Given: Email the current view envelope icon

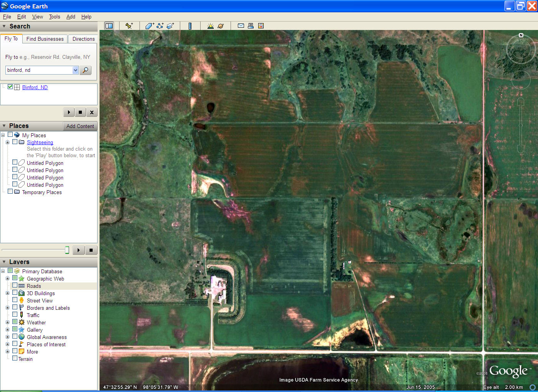Looking at the screenshot, I should click(241, 26).
